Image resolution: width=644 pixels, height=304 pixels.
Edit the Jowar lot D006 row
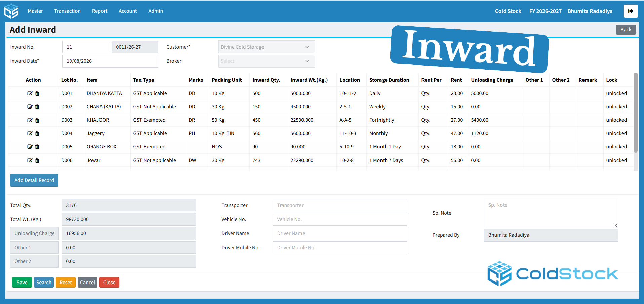pos(30,160)
